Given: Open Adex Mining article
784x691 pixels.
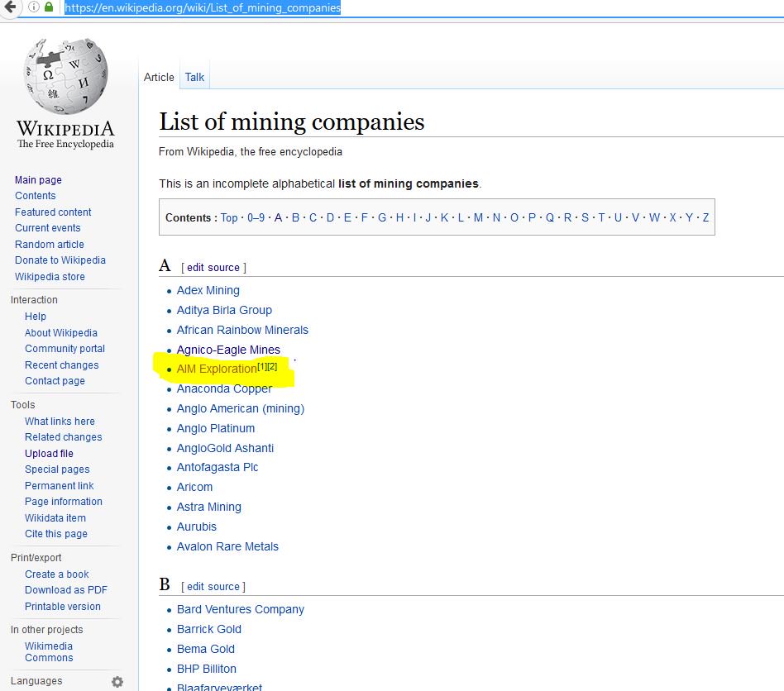Looking at the screenshot, I should point(208,290).
